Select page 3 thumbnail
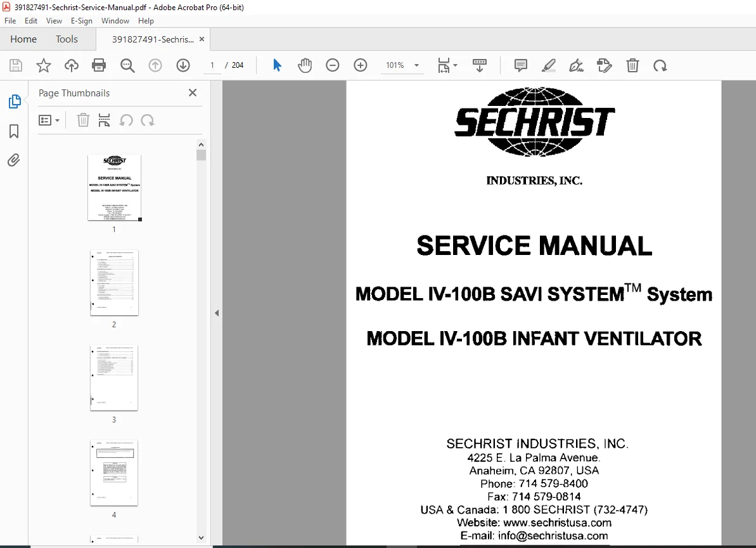The image size is (756, 548). tap(114, 378)
